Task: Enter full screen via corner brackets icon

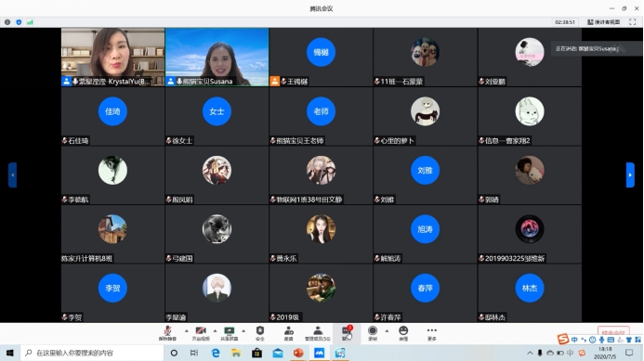Action: click(x=633, y=22)
